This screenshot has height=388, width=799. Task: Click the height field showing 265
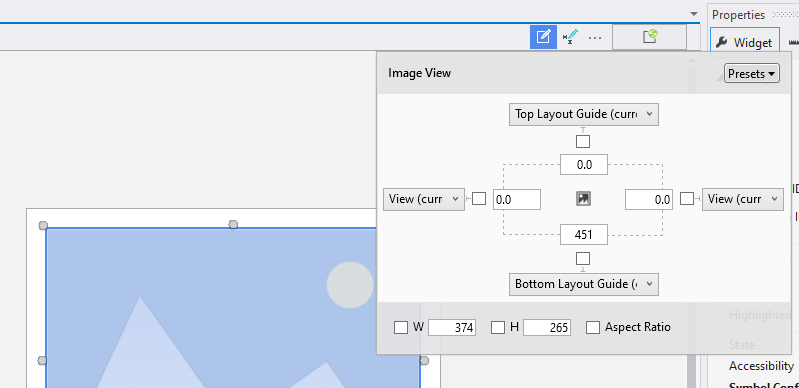click(x=547, y=328)
